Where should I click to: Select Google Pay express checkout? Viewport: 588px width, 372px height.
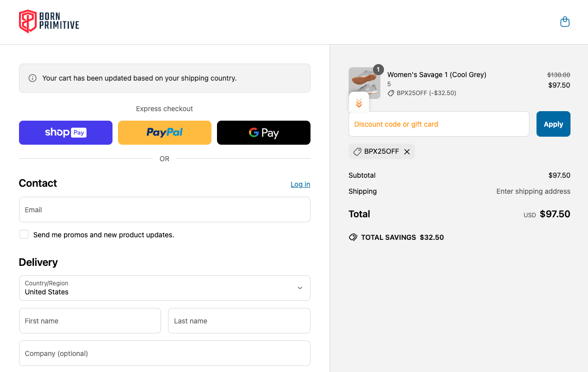click(x=263, y=133)
